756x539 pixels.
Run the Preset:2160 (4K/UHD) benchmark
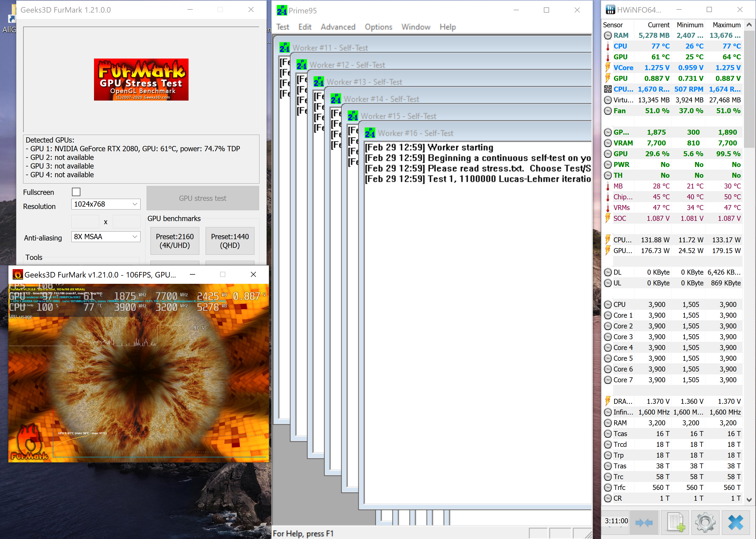175,241
